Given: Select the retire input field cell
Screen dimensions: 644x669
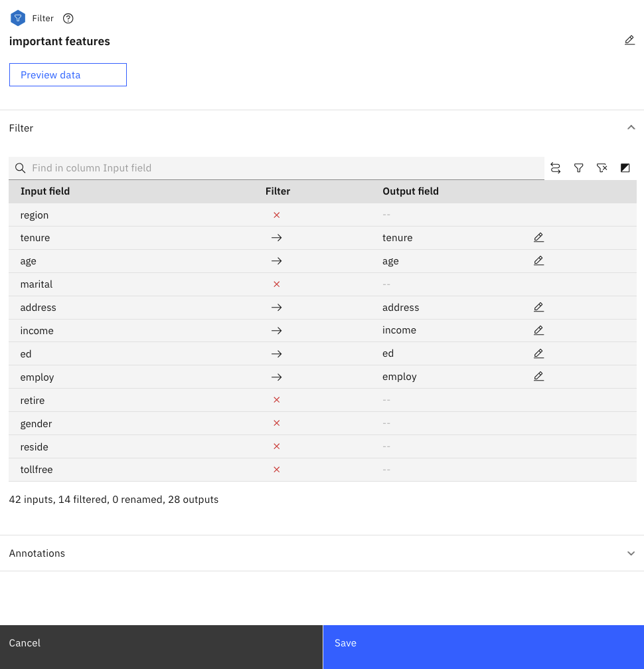Looking at the screenshot, I should click(33, 400).
